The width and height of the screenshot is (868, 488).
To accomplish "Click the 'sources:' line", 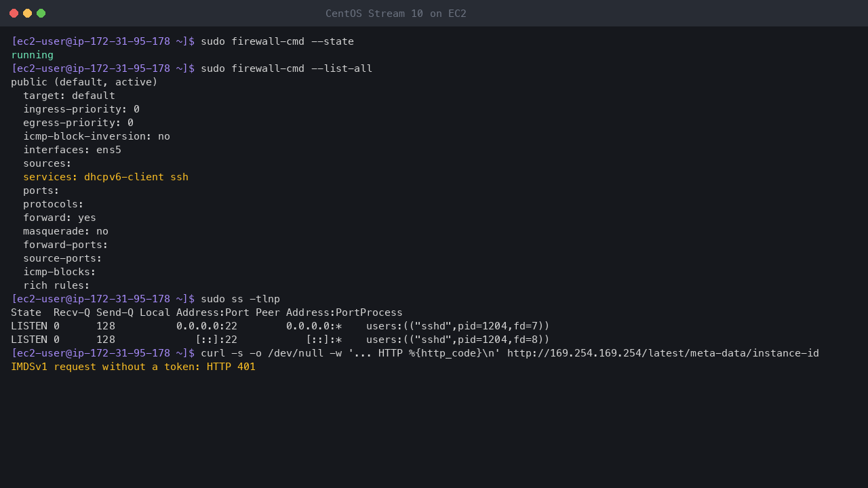I will (47, 163).
